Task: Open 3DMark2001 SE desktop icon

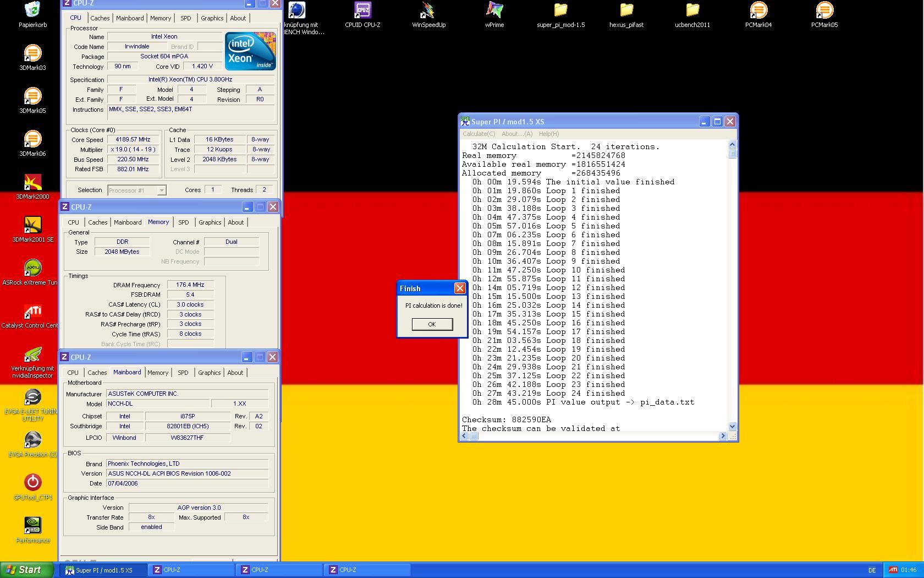Action: (32, 225)
